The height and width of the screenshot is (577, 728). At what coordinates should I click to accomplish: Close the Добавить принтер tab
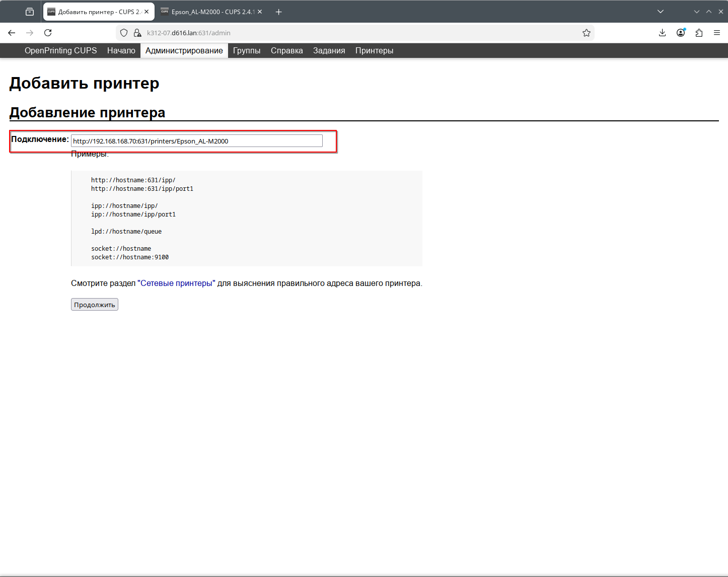point(147,12)
